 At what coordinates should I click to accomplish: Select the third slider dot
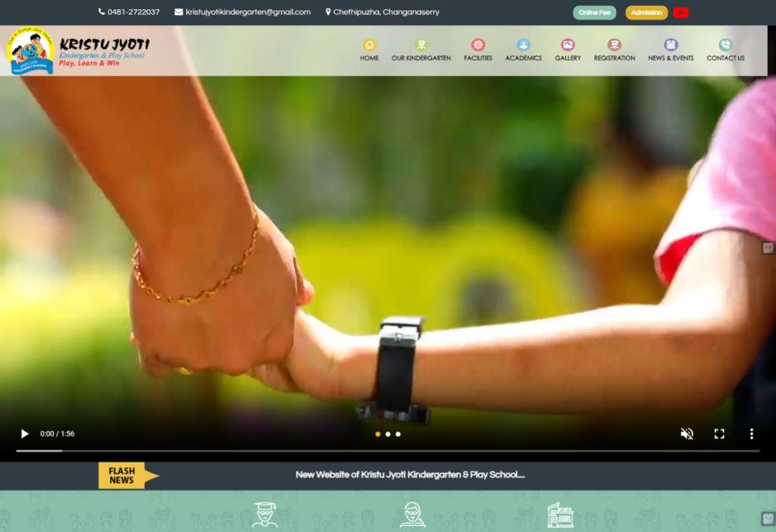click(398, 434)
